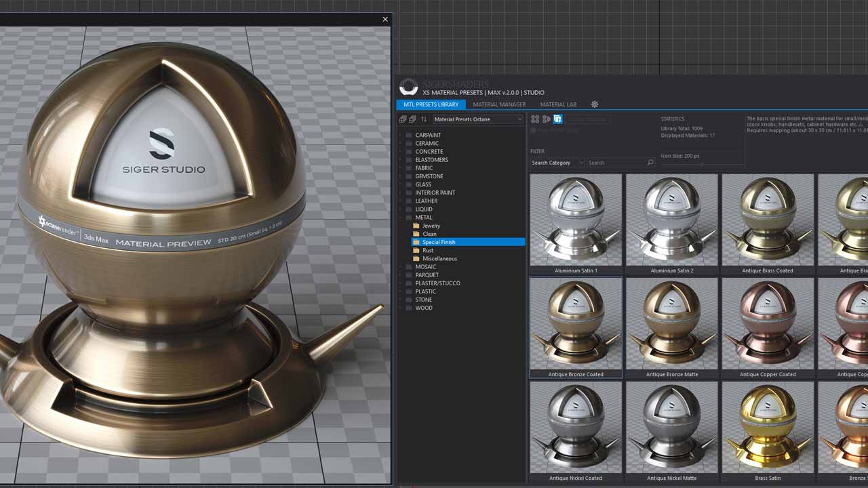Select the ELASTOMERS category
The image size is (868, 488).
431,160
